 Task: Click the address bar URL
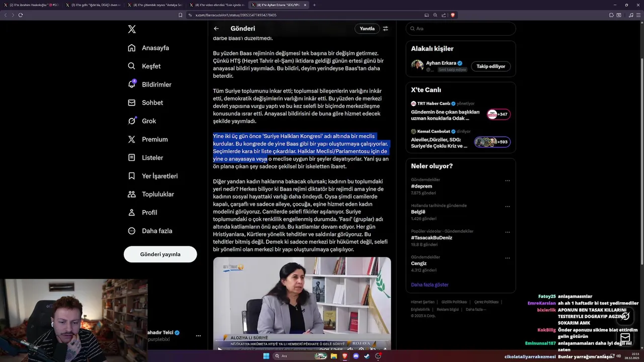[x=236, y=15]
